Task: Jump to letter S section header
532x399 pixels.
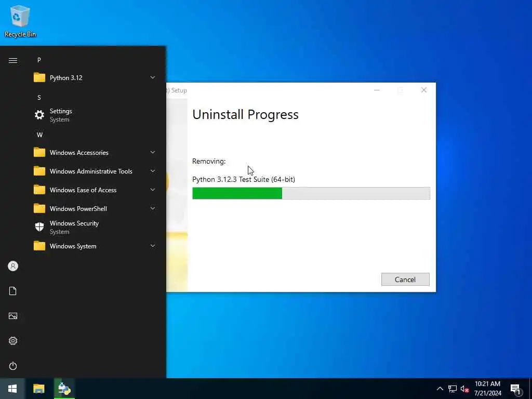Action: (39, 97)
